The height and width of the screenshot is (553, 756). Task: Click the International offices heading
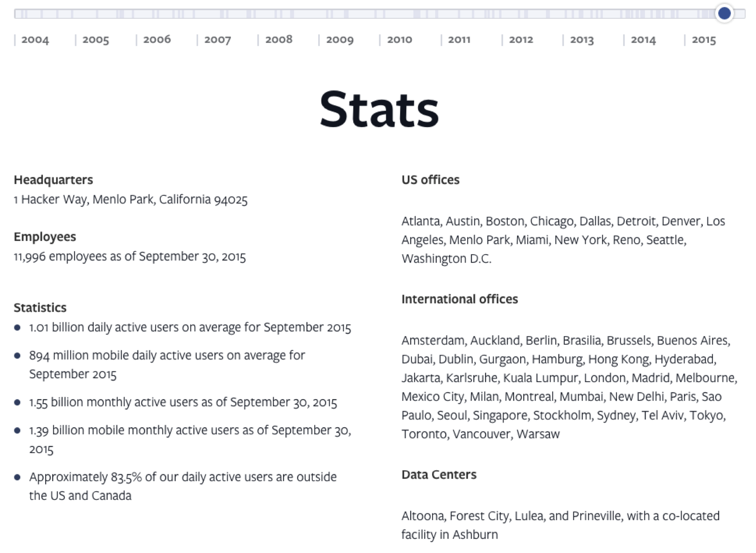460,299
